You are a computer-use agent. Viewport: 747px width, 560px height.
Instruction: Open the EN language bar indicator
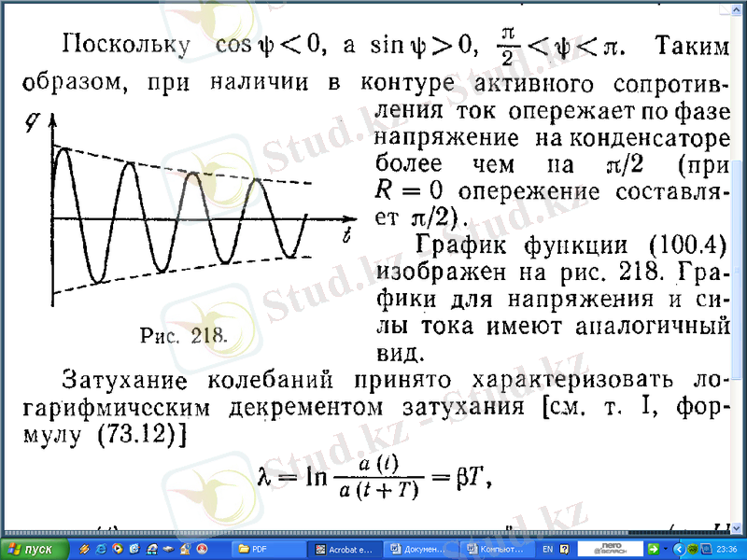pos(548,549)
